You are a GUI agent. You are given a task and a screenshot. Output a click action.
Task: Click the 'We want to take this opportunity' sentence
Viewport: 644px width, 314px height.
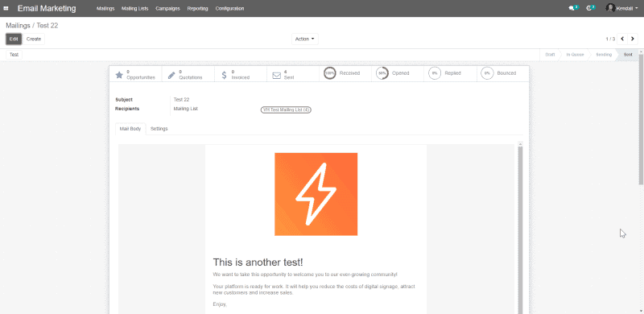coord(305,274)
